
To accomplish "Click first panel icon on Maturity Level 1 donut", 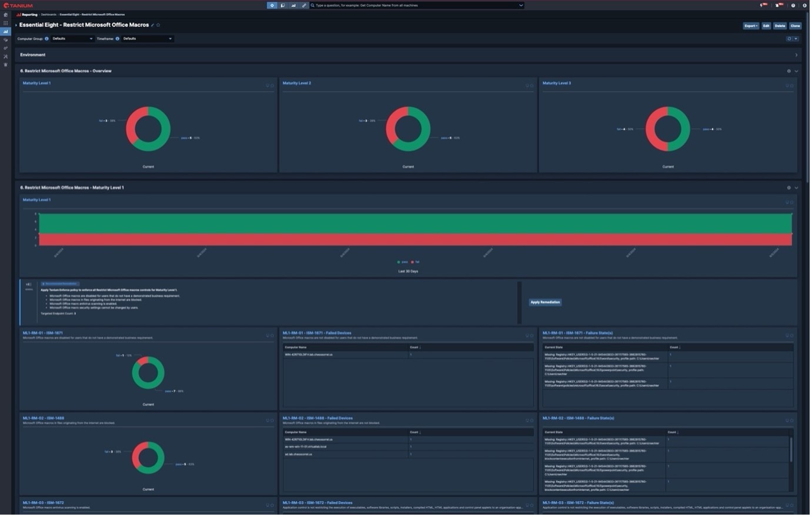I will pyautogui.click(x=268, y=86).
